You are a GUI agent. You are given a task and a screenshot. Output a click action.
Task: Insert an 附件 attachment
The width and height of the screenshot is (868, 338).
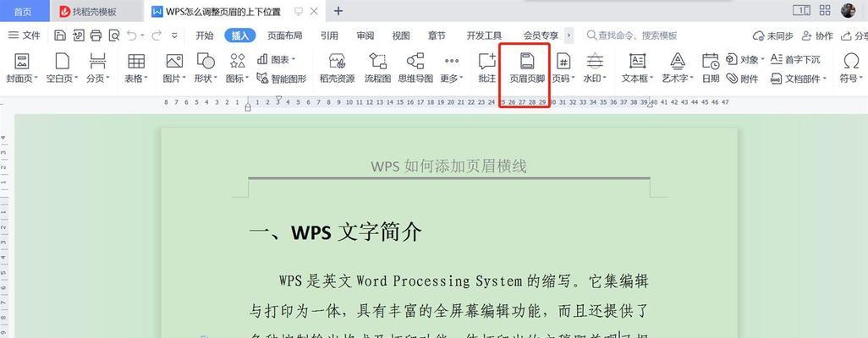742,79
